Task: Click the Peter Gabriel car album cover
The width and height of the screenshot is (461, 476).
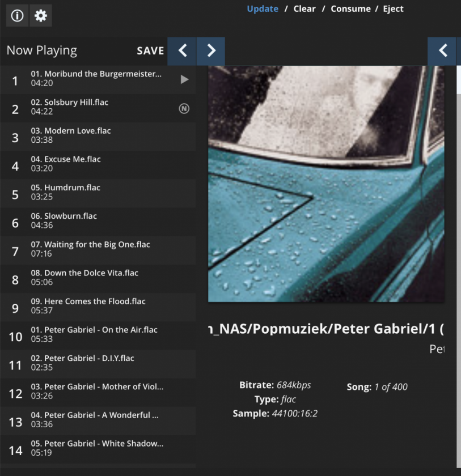Action: pos(326,184)
